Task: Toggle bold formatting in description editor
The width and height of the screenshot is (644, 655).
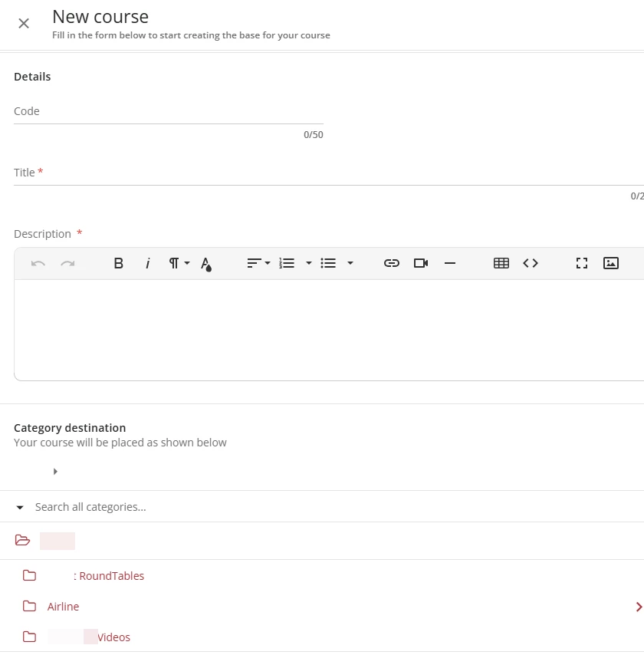Action: [119, 263]
